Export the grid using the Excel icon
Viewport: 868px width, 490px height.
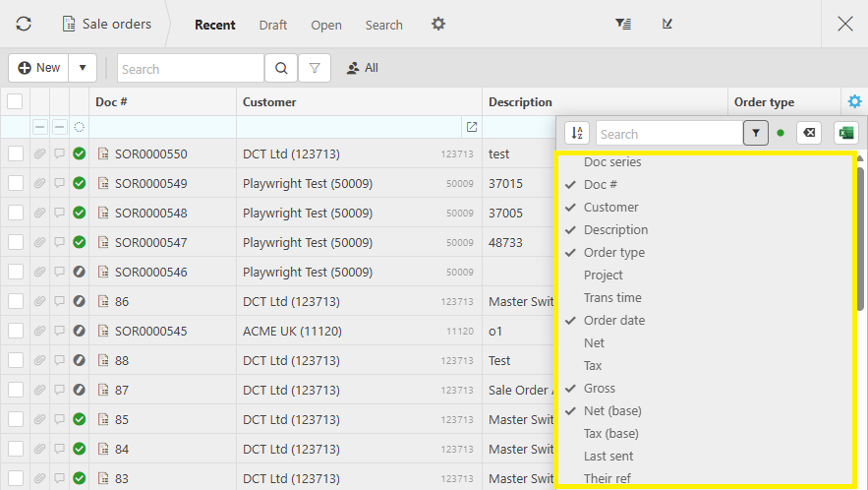[845, 133]
